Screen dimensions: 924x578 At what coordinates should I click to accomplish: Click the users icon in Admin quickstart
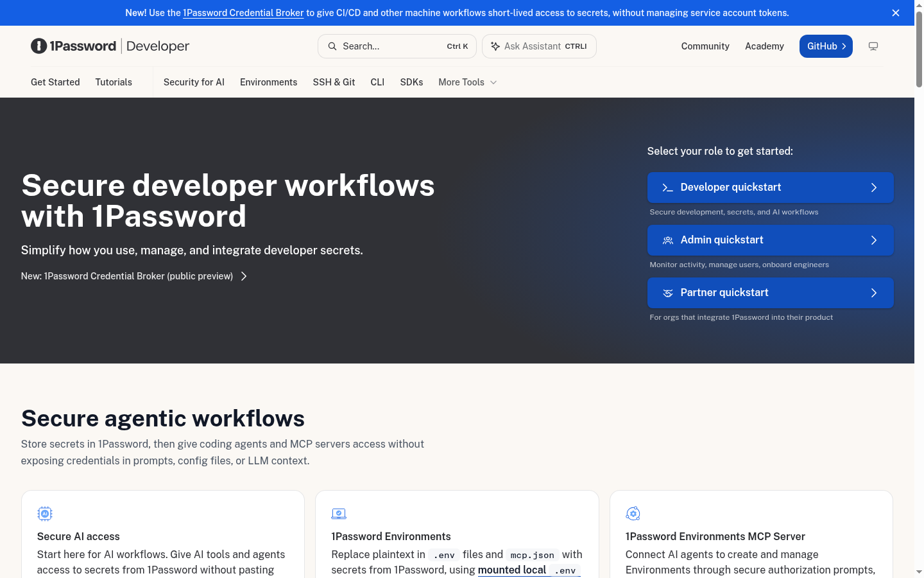(667, 240)
